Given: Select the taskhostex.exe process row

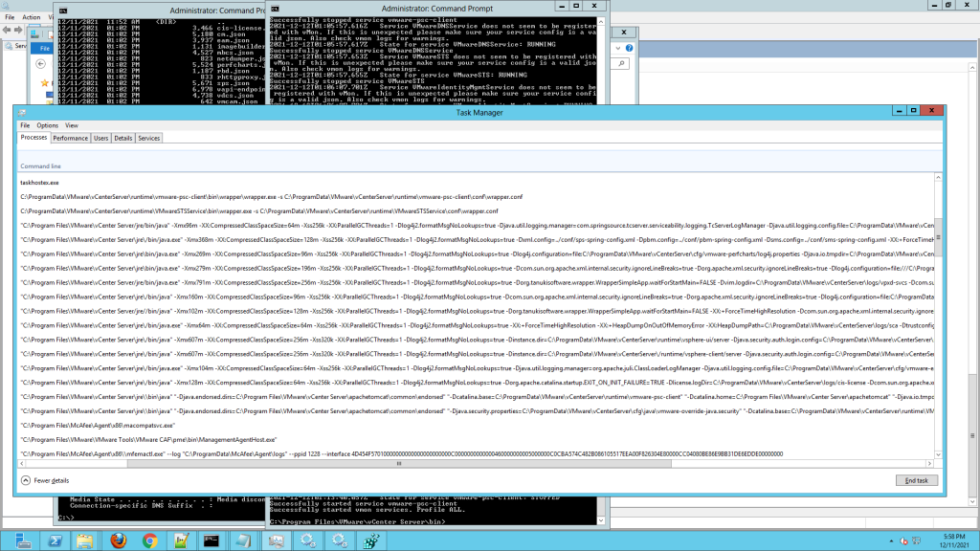Looking at the screenshot, I should (x=40, y=182).
